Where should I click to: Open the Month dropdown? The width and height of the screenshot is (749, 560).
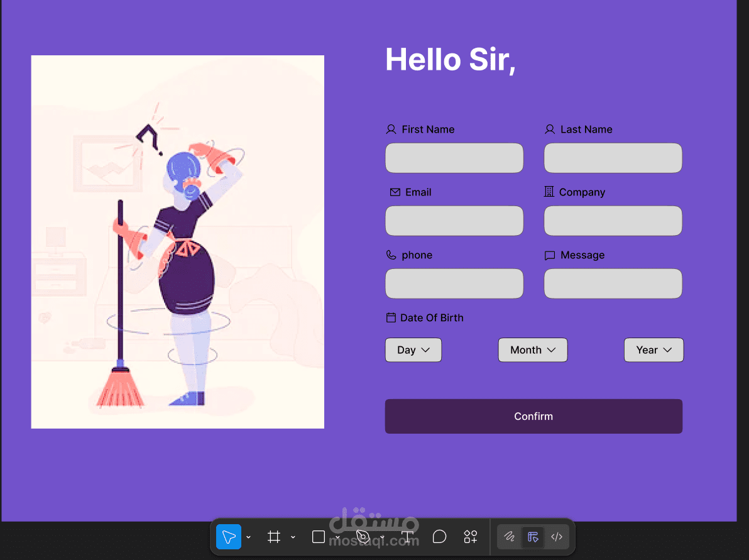point(533,349)
